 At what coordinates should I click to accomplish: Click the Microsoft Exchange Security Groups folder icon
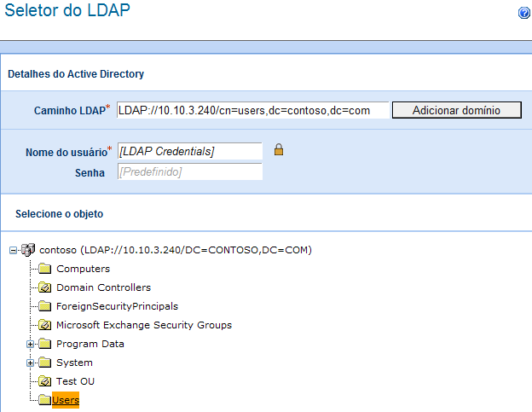[45, 325]
